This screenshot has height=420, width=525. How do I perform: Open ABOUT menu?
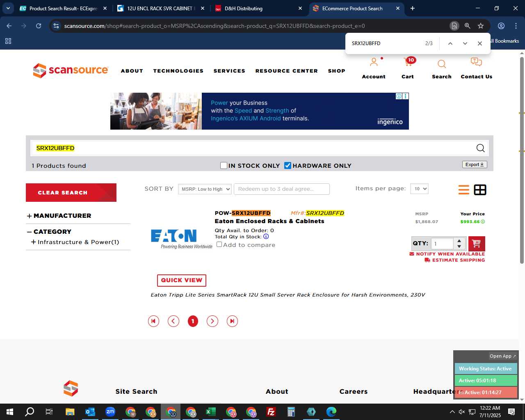click(132, 71)
